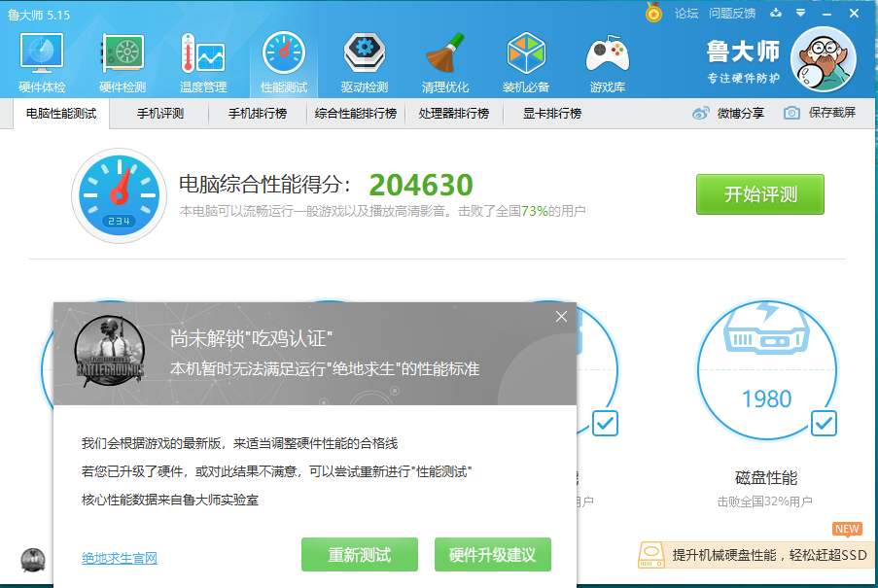
Task: Click the SSD upgrade promotion banner
Action: coord(754,555)
